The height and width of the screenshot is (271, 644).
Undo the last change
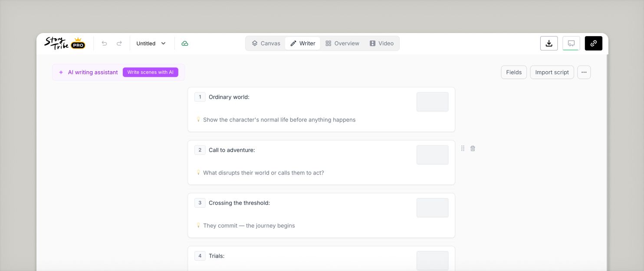coord(104,43)
